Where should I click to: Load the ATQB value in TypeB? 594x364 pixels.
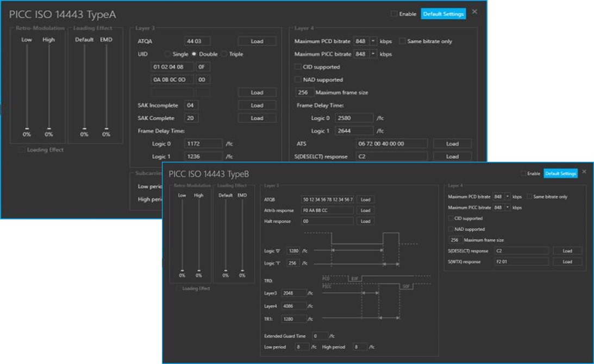[365, 199]
